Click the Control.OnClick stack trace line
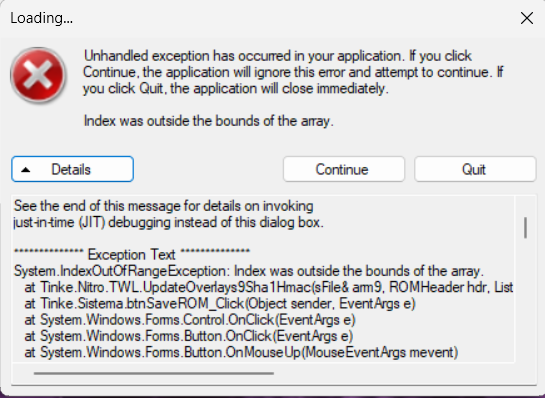The image size is (545, 398). click(190, 320)
